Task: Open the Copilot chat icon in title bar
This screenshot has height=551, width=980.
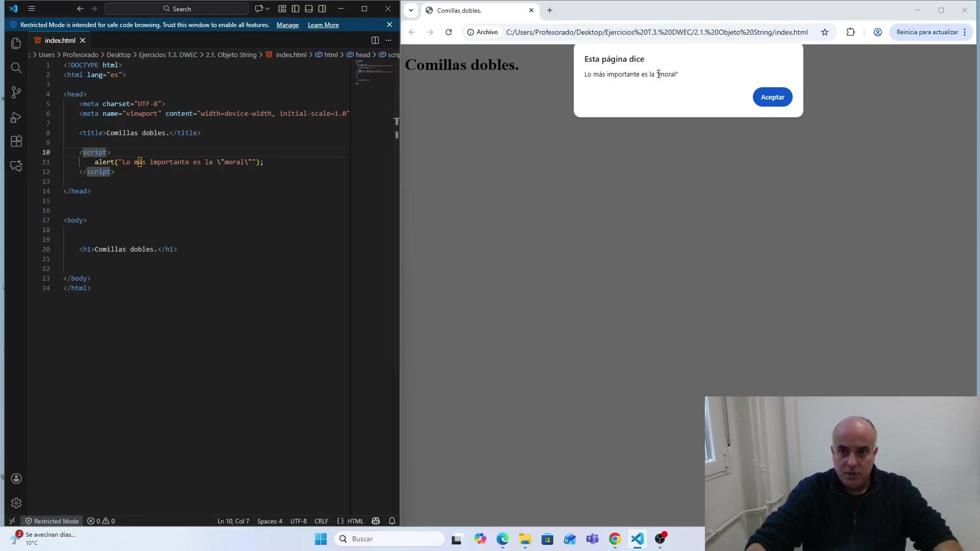Action: click(x=259, y=9)
